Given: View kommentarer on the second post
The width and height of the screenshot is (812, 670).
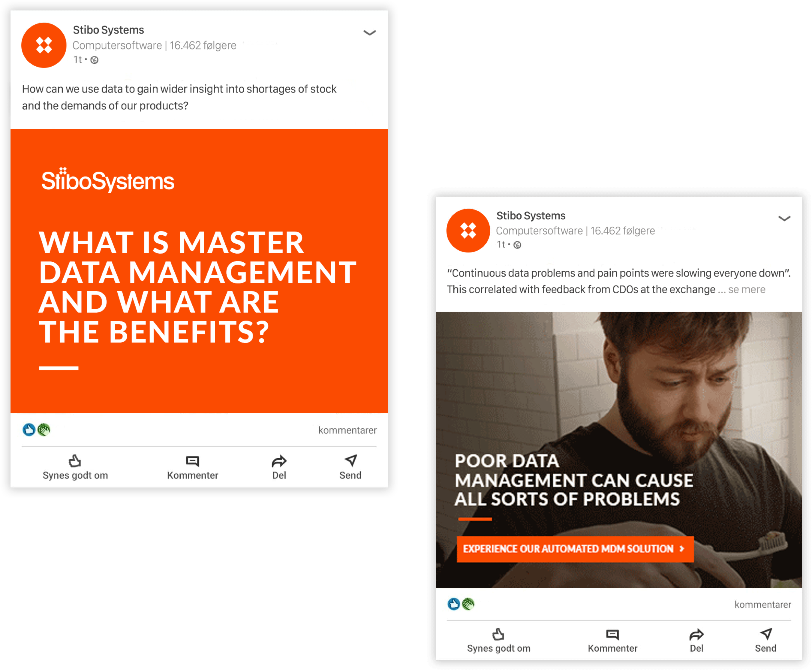Looking at the screenshot, I should click(762, 604).
